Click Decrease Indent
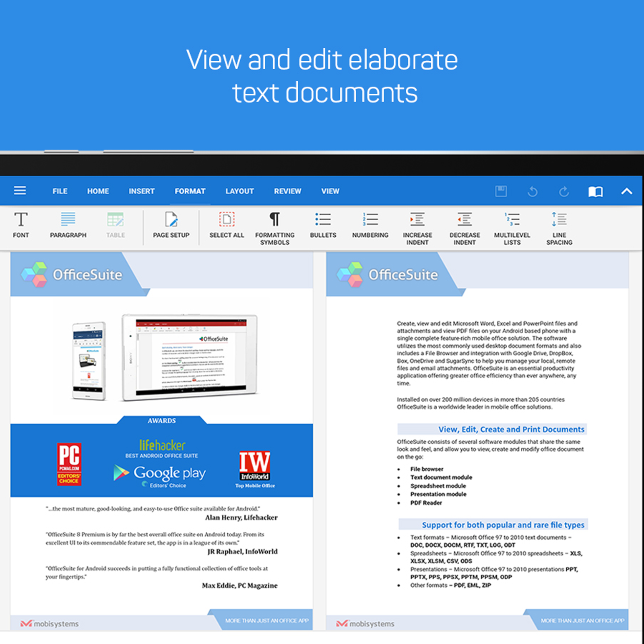 [x=464, y=229]
